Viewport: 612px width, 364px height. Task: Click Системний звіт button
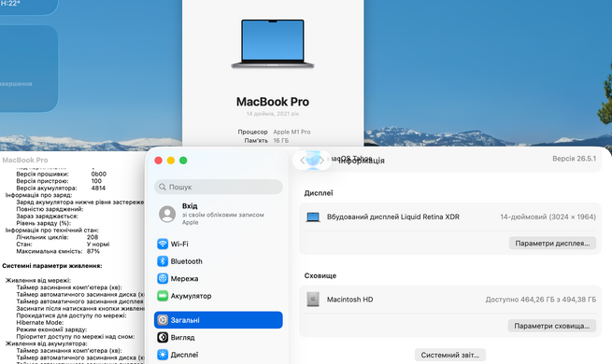tap(450, 355)
